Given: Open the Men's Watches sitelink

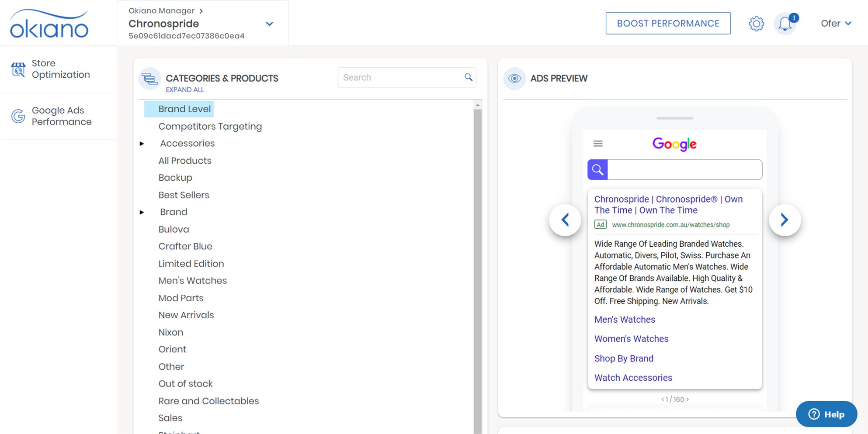Looking at the screenshot, I should click(625, 320).
